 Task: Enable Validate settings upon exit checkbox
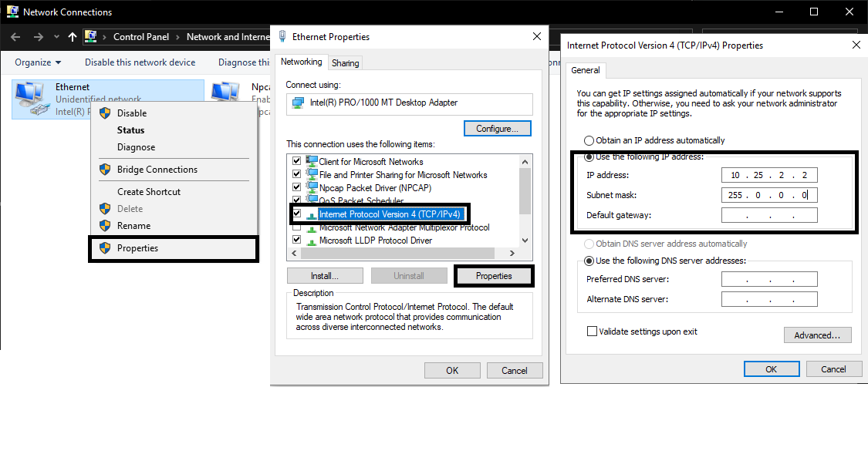click(x=593, y=331)
